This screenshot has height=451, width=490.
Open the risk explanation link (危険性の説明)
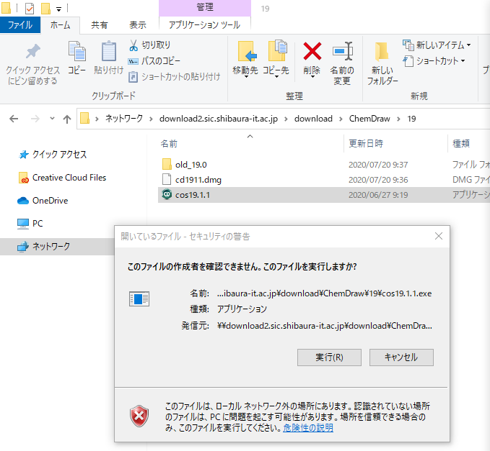[x=308, y=428]
